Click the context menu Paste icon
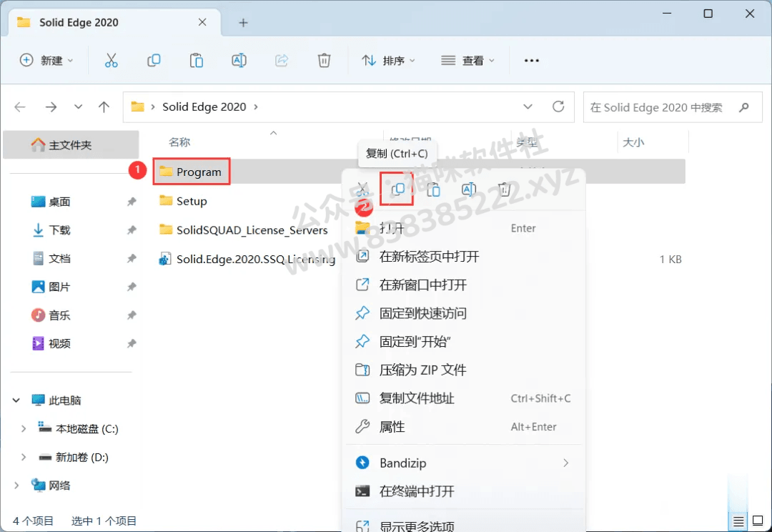The height and width of the screenshot is (532, 772). coord(433,189)
